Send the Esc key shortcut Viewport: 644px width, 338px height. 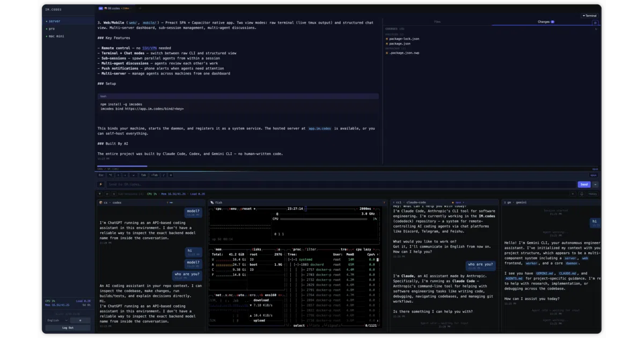101,175
